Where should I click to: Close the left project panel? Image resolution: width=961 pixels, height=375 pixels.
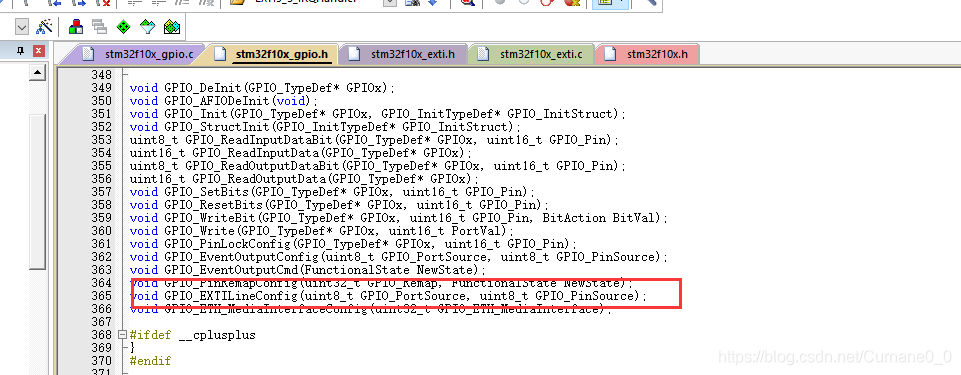coord(39,51)
